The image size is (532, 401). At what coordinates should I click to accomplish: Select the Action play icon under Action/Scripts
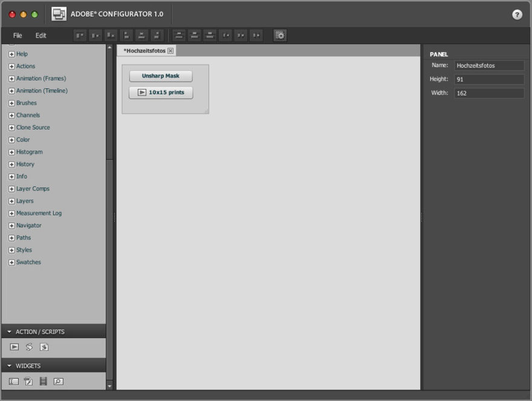click(x=15, y=347)
